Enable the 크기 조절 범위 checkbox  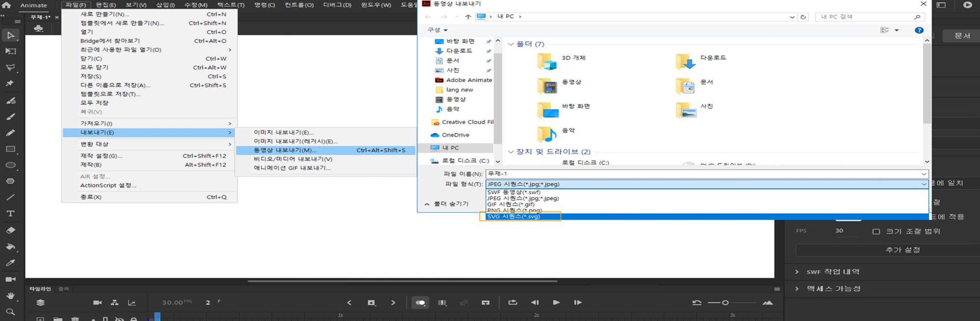(876, 231)
